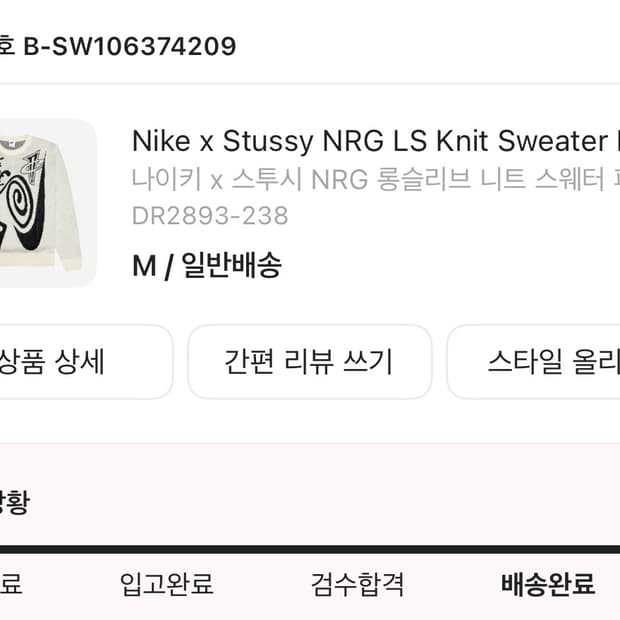Click the black delivery progress bar
620x620 pixels.
pos(310,549)
